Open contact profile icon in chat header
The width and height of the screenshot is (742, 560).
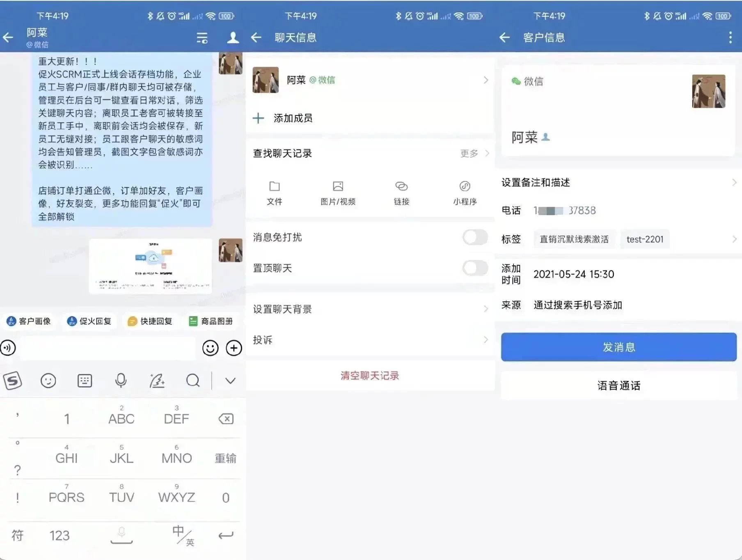tap(233, 38)
